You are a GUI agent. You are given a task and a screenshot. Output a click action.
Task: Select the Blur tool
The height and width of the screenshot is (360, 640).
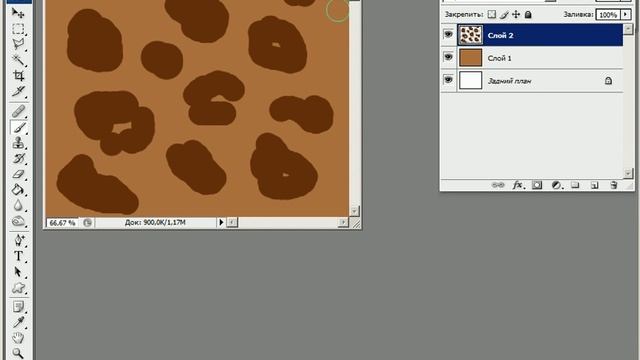click(18, 205)
